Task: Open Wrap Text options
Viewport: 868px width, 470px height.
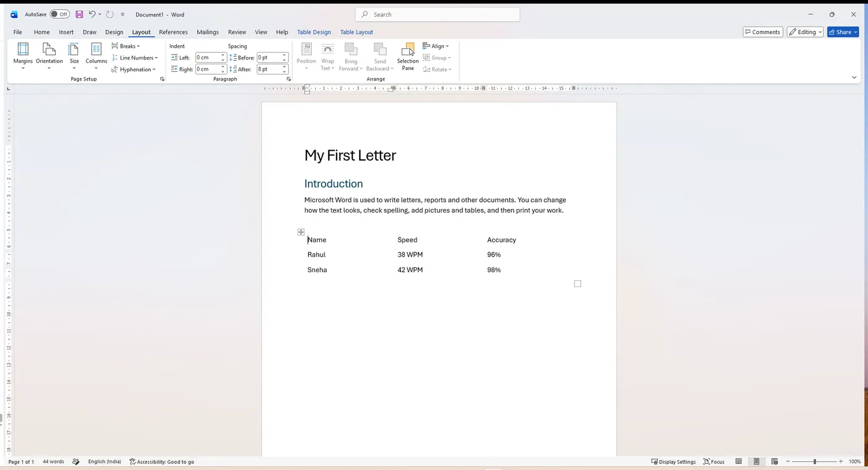Action: click(x=327, y=56)
